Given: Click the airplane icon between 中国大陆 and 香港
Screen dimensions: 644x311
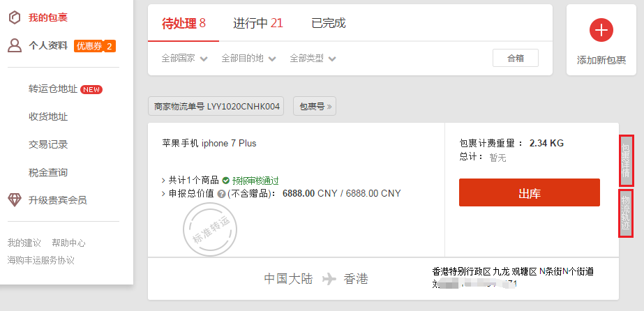Looking at the screenshot, I should coord(329,279).
